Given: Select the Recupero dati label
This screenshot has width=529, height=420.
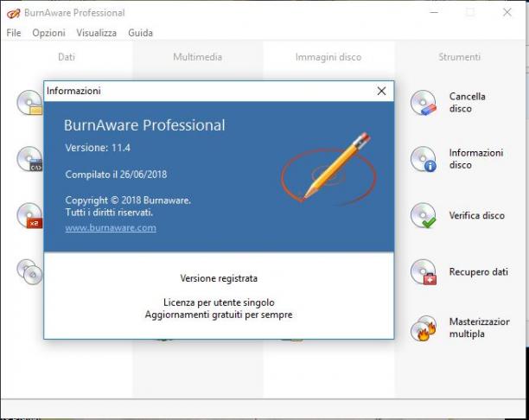Looking at the screenshot, I should point(478,272).
